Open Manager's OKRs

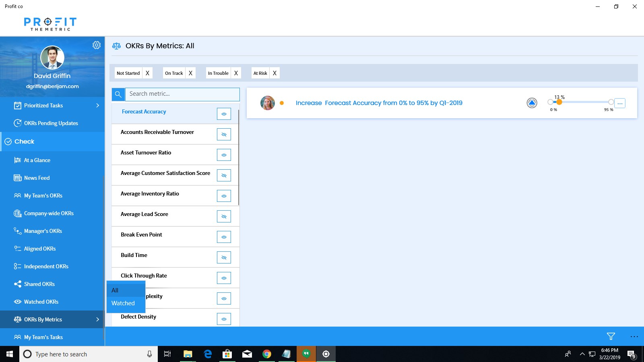[52, 231]
